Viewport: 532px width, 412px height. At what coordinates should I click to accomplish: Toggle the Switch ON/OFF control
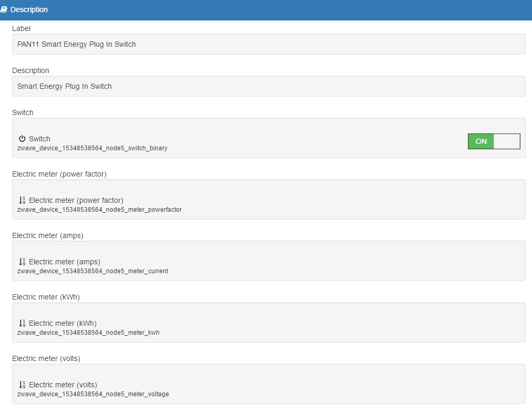coord(494,141)
